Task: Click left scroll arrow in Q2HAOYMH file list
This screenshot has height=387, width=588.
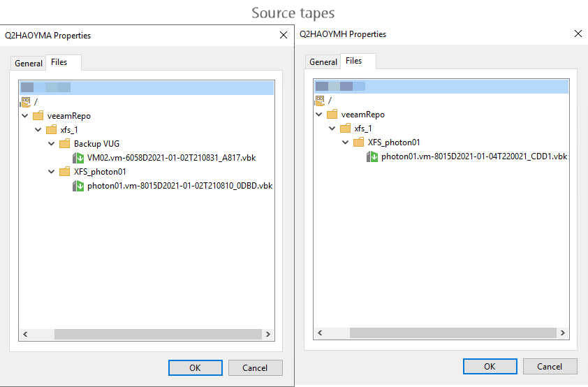Action: (x=320, y=333)
